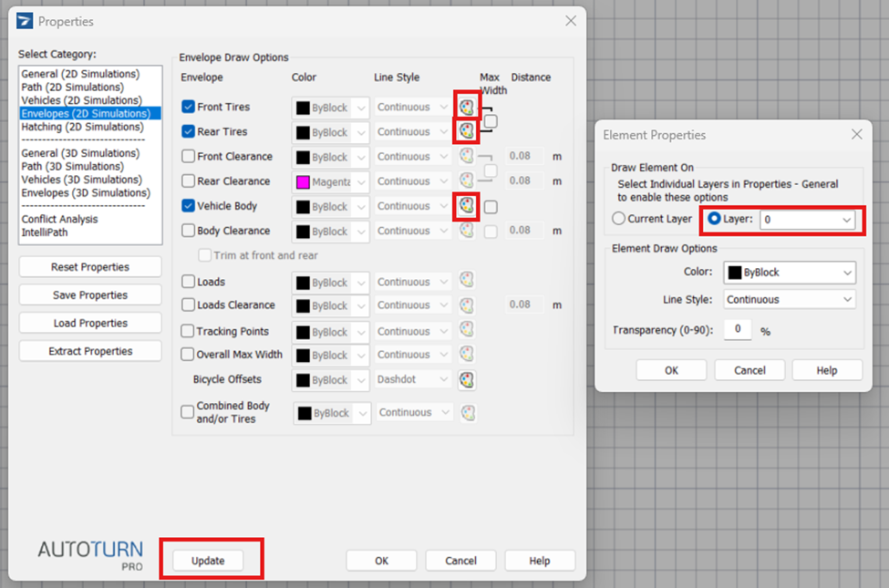Screen dimensions: 889x588
Task: Select Hatching (2D Simulations) category
Action: click(x=82, y=127)
